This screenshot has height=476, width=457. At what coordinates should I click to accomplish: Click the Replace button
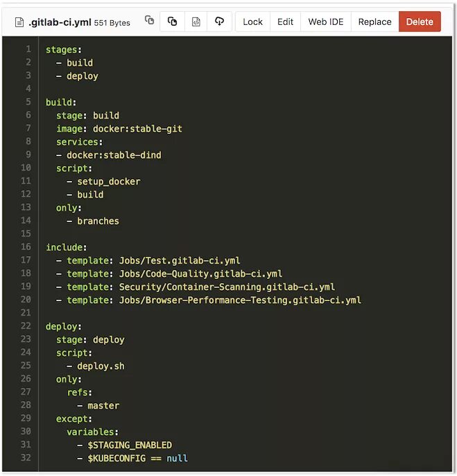click(374, 22)
